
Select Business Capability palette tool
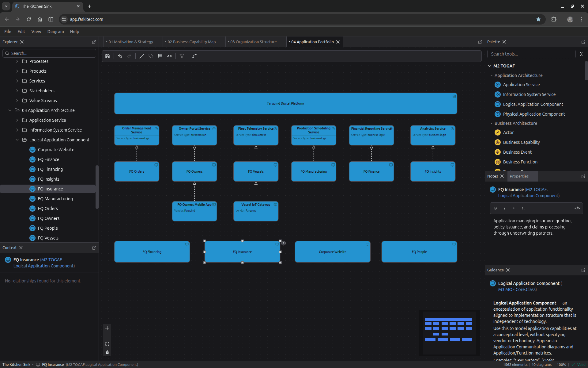tap(521, 142)
